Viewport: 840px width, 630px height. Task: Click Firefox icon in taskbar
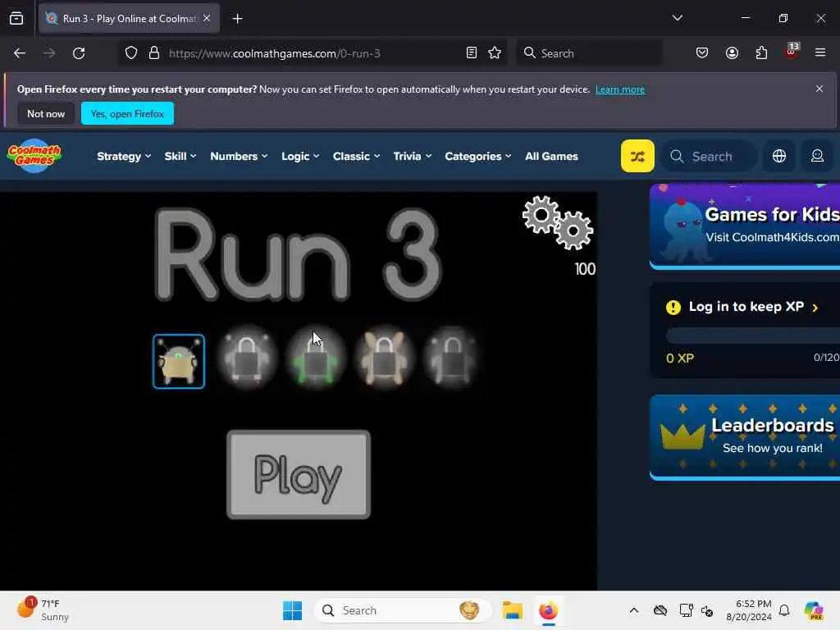click(548, 610)
